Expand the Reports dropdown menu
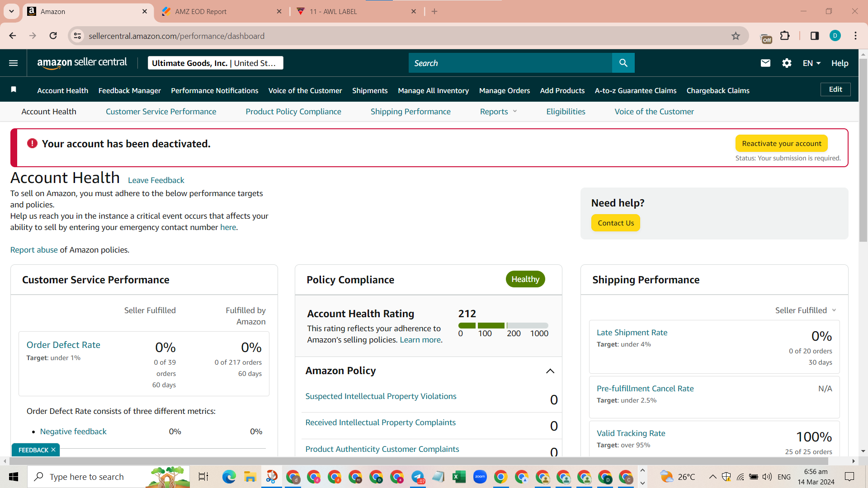Viewport: 868px width, 488px height. (498, 112)
